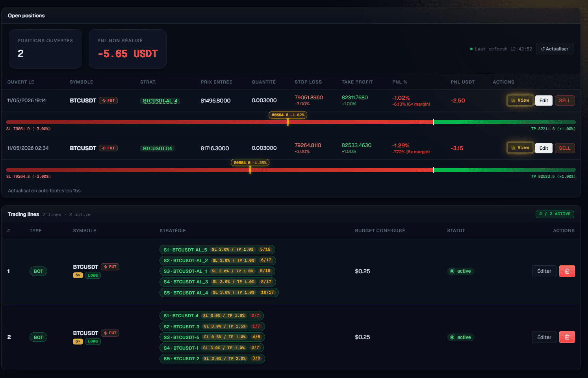The width and height of the screenshot is (588, 378).
Task: Click the 2 / 2 ACTIVE badge
Action: (555, 214)
